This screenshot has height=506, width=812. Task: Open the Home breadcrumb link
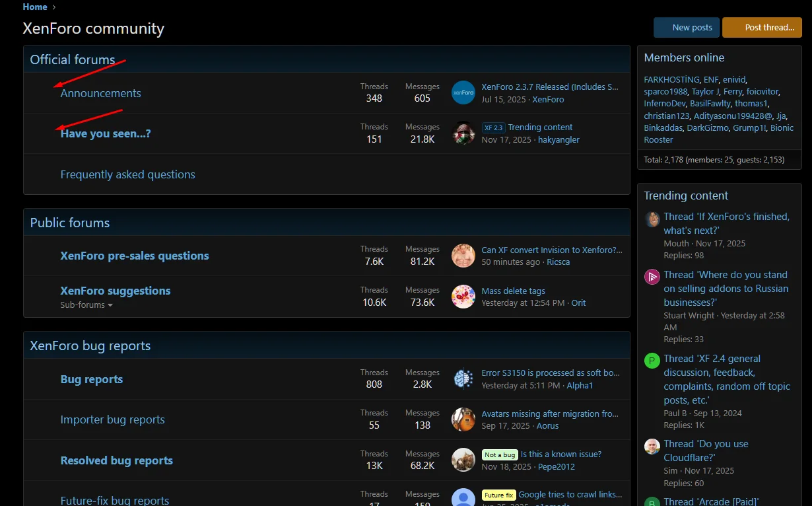point(34,7)
